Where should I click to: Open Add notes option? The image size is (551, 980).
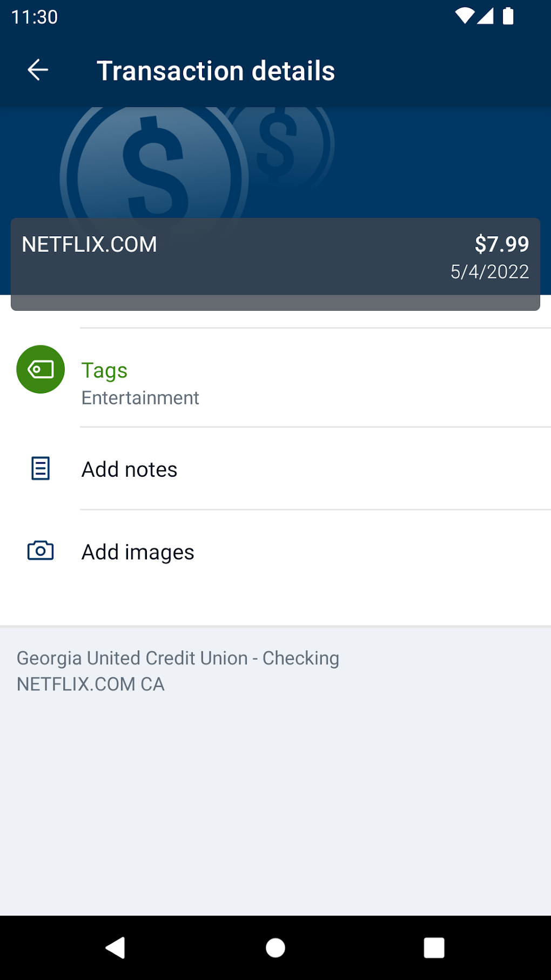[x=129, y=469]
